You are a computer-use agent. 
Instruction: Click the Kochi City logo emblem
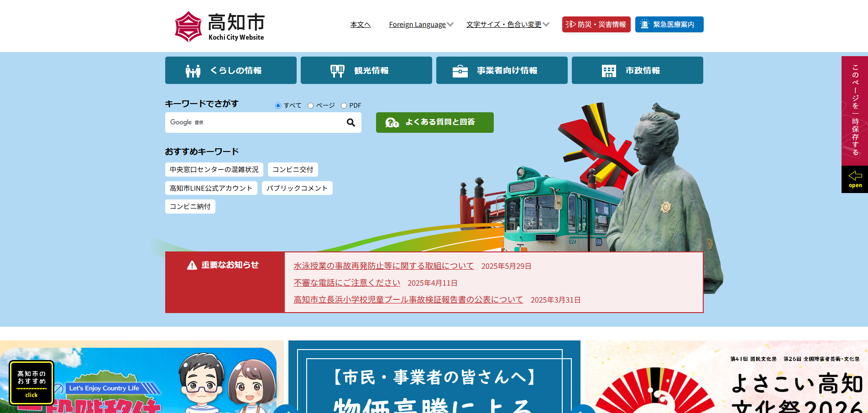click(188, 26)
